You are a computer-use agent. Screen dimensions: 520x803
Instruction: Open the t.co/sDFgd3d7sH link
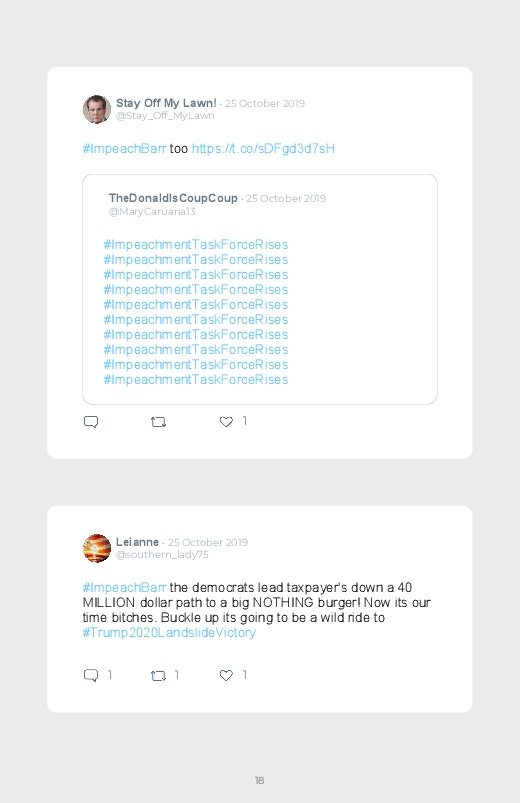pos(263,149)
